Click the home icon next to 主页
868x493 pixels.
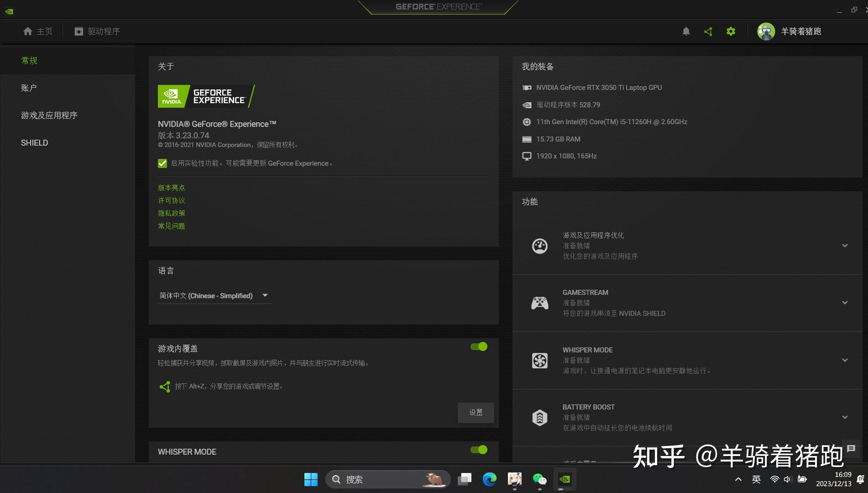(28, 31)
